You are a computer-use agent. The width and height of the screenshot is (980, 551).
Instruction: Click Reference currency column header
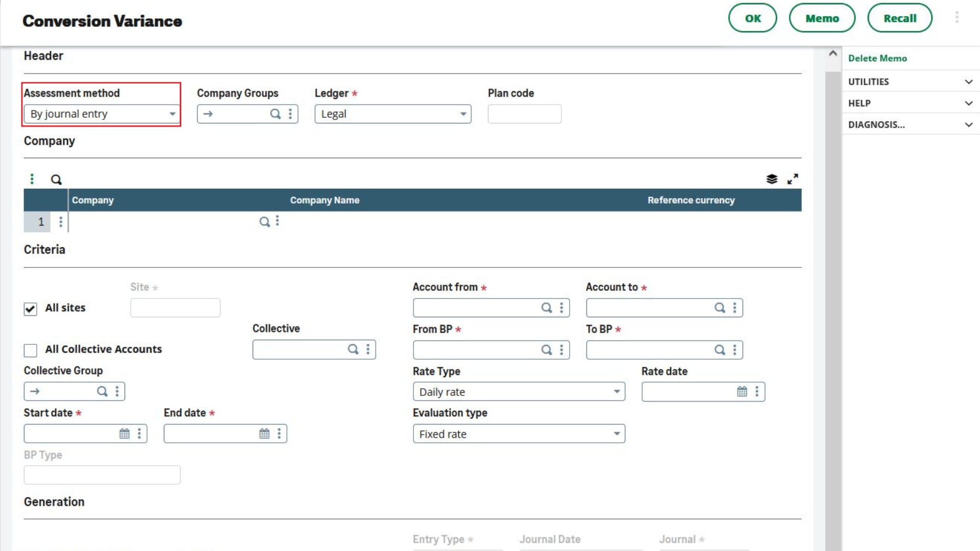tap(691, 201)
